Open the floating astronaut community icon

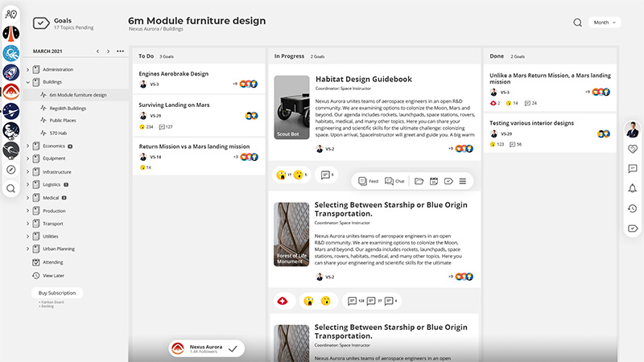[11, 130]
